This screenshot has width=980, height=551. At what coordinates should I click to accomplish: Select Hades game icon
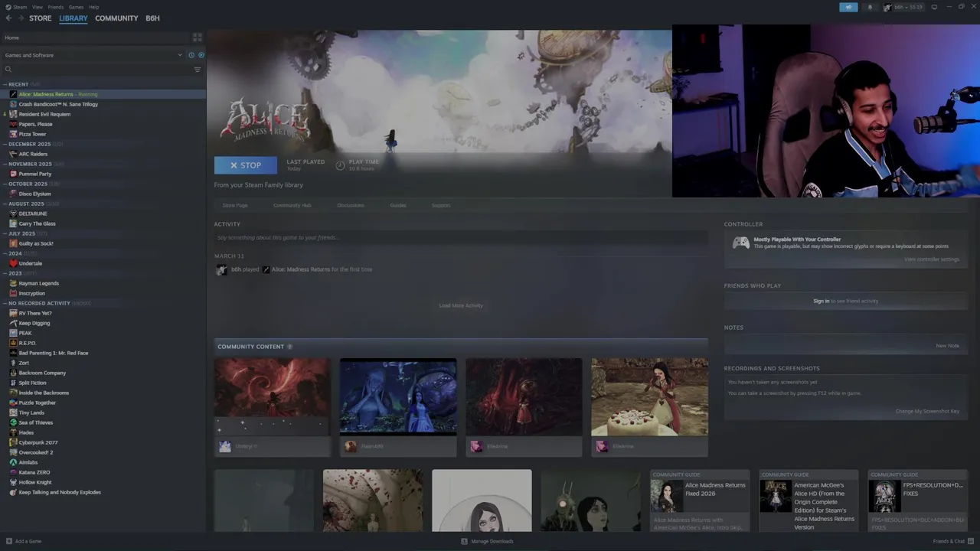click(13, 432)
